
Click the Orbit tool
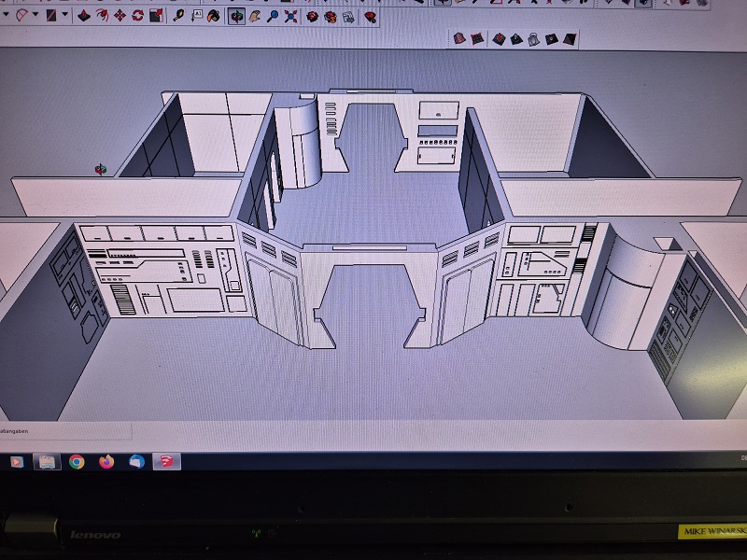[236, 16]
